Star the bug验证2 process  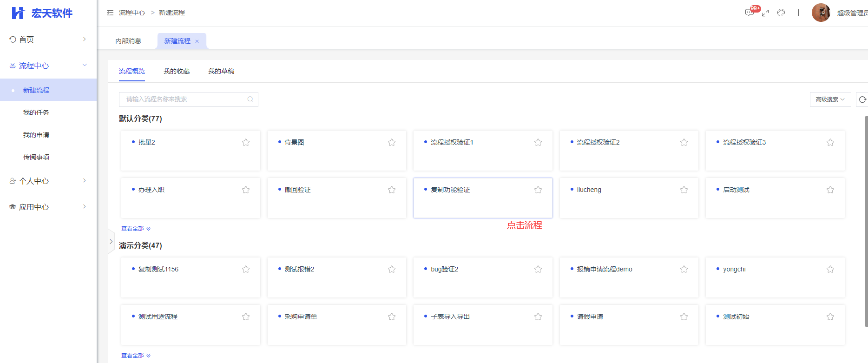(538, 269)
